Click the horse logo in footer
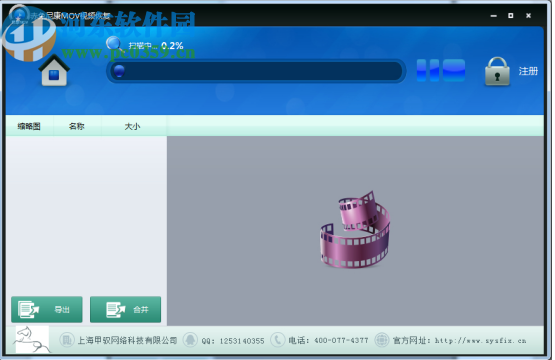The image size is (555, 360). 32,339
